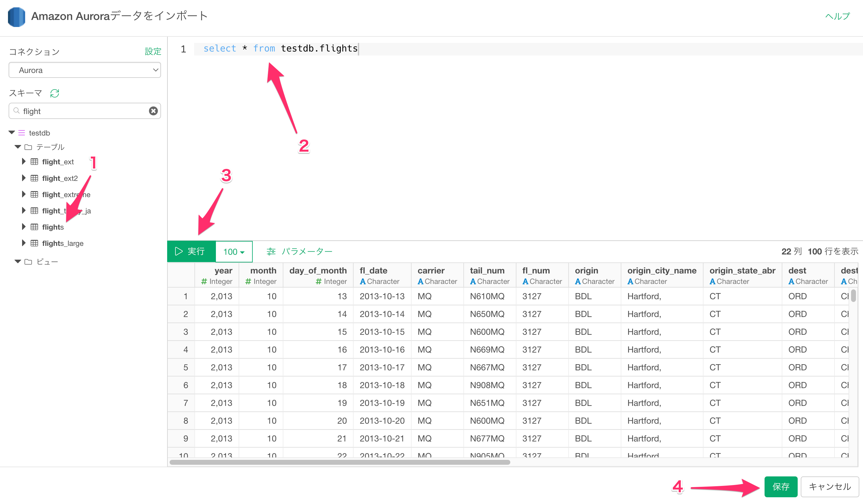Click the origin_city_name column header

coord(662,275)
